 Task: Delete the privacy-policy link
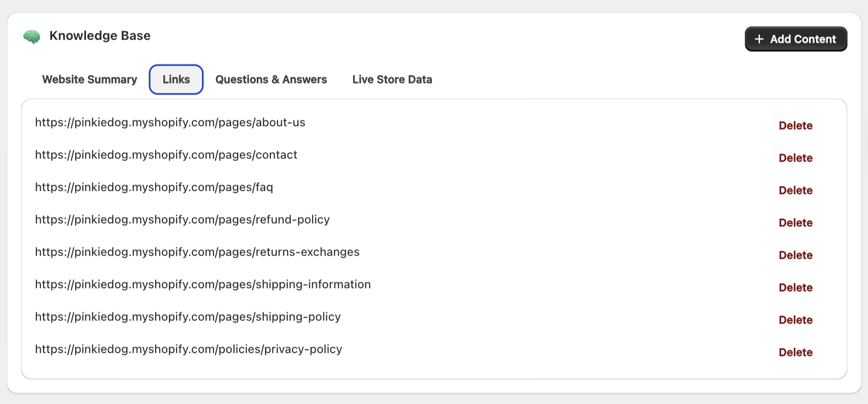click(795, 352)
